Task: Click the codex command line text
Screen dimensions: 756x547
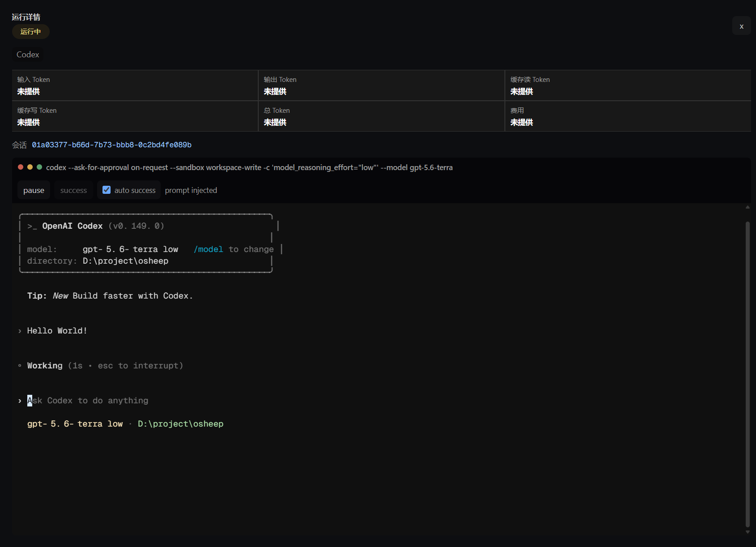Action: 249,167
